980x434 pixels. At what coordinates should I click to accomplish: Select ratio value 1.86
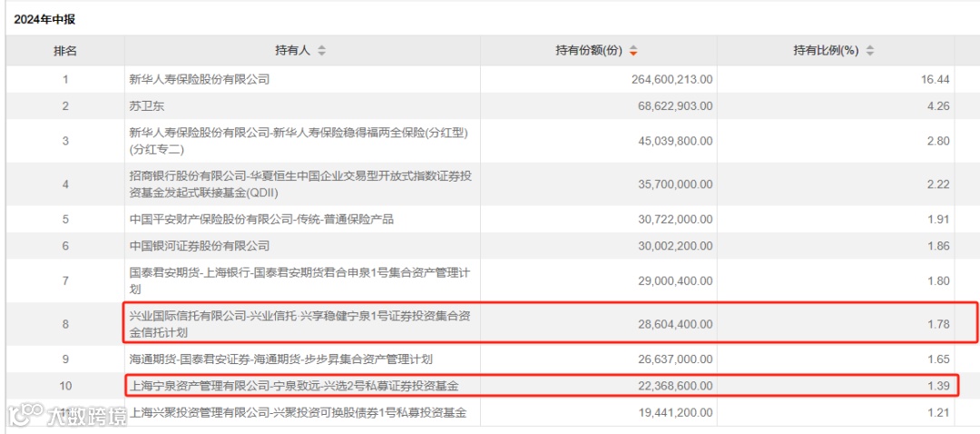pos(939,245)
